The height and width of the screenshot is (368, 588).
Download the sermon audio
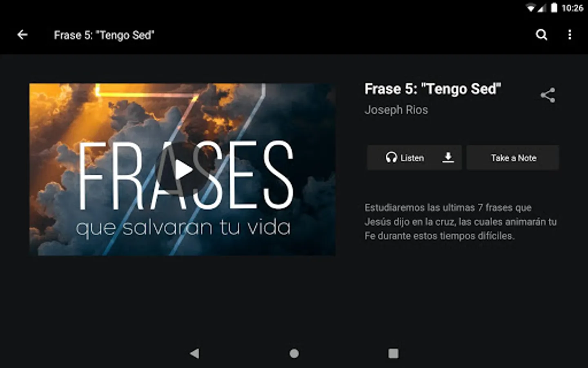[x=448, y=157]
